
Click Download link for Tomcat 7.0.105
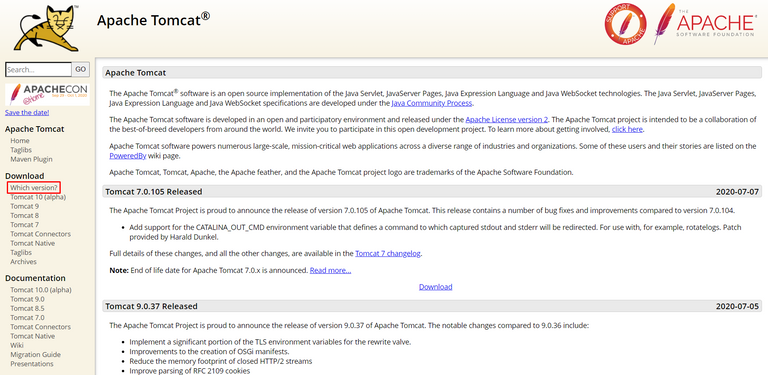point(435,287)
